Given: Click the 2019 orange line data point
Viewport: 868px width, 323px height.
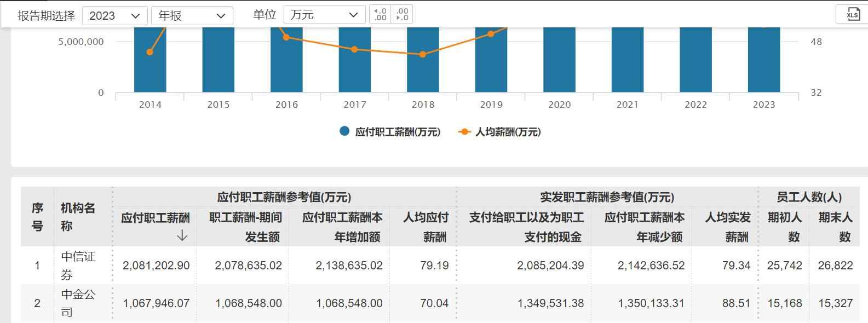Looking at the screenshot, I should (491, 34).
